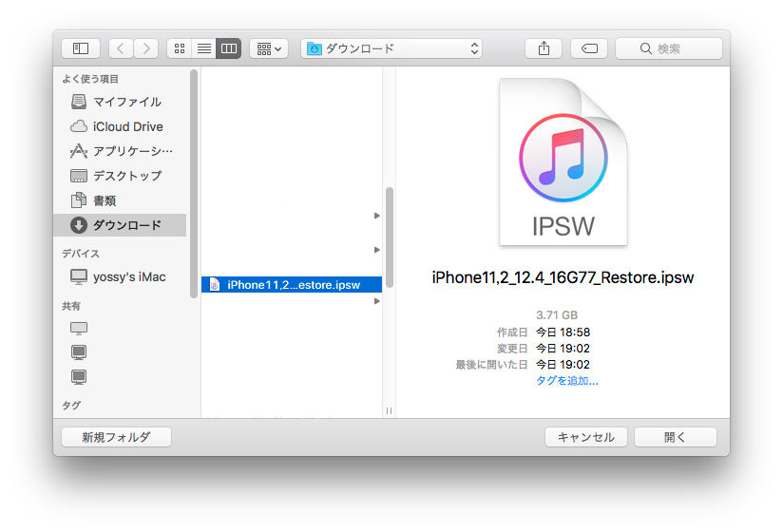The height and width of the screenshot is (532, 783).
Task: Click the 開く button
Action: (675, 437)
